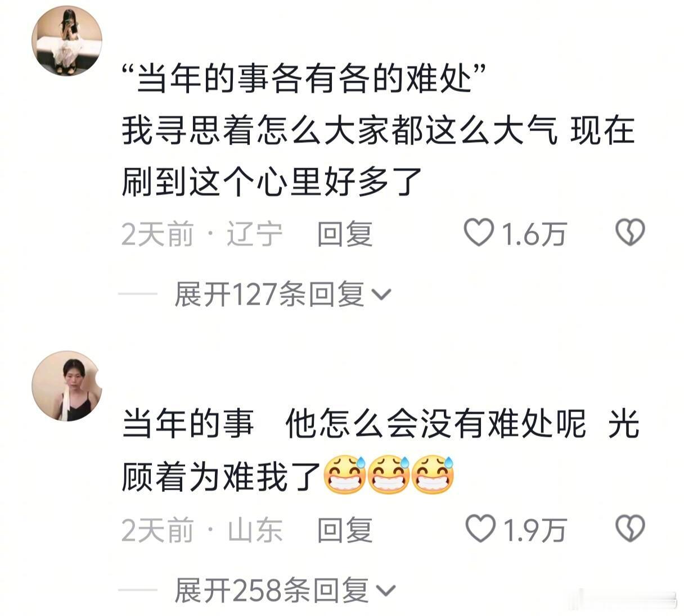684x616 pixels.
Task: Tap the 1.9万 like count
Action: click(534, 530)
